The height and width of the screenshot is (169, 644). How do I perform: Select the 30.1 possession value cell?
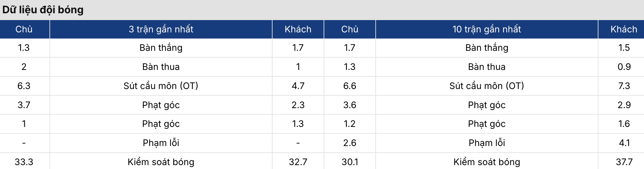click(350, 162)
